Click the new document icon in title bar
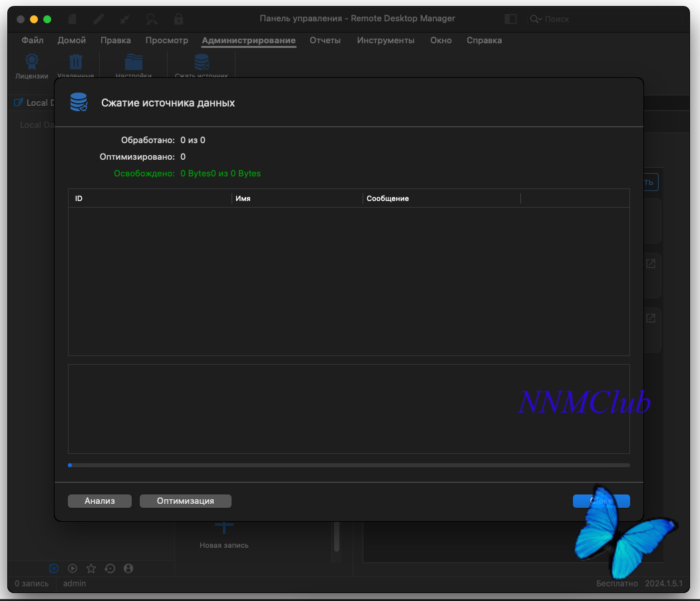This screenshot has height=601, width=700. click(73, 19)
